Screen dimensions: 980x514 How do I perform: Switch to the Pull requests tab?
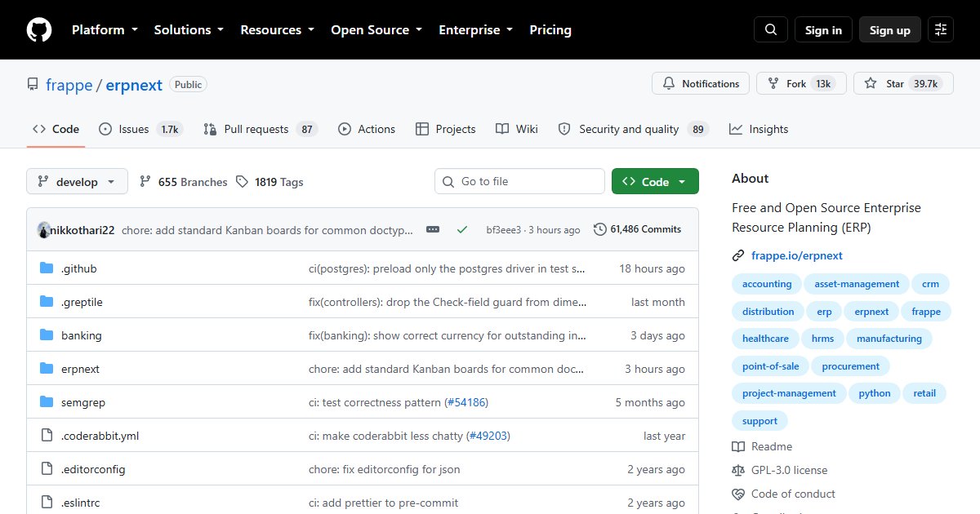pyautogui.click(x=261, y=129)
